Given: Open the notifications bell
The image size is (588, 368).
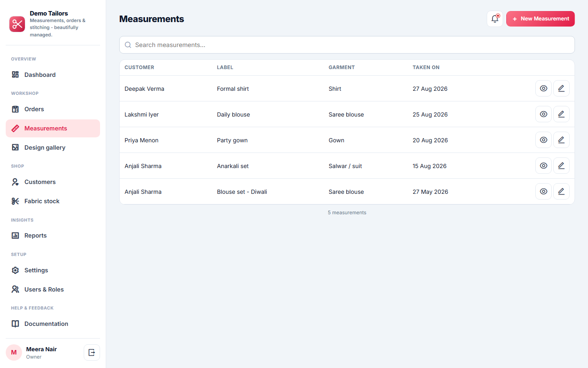Looking at the screenshot, I should 495,19.
